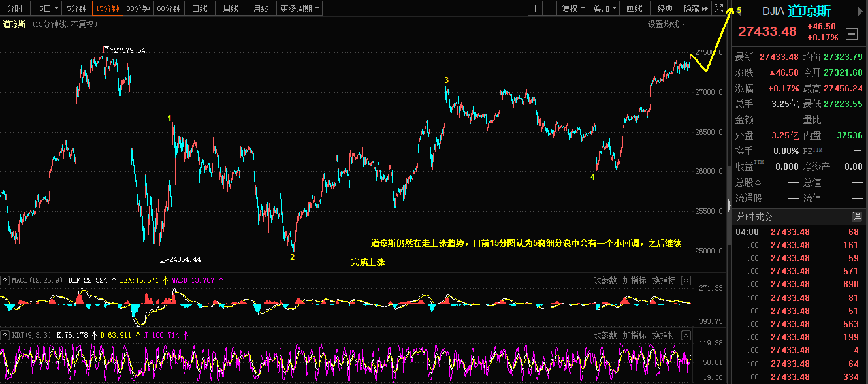The image size is (868, 384).
Task: Switch to the 月线 monthly tab
Action: tap(261, 8)
